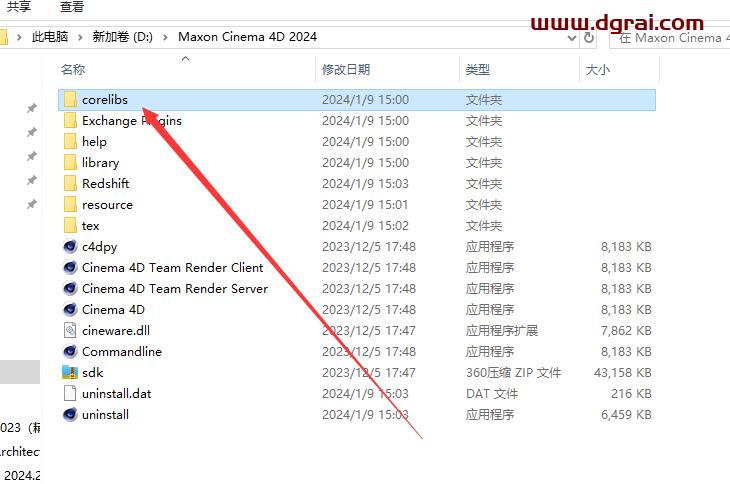
Task: Select the c4dpy application icon
Action: (x=70, y=247)
